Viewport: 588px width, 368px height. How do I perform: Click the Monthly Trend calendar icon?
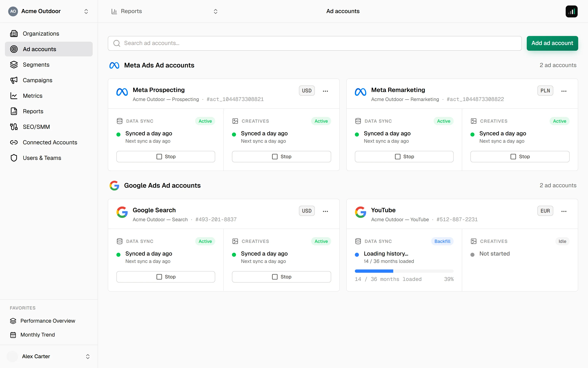pos(13,335)
